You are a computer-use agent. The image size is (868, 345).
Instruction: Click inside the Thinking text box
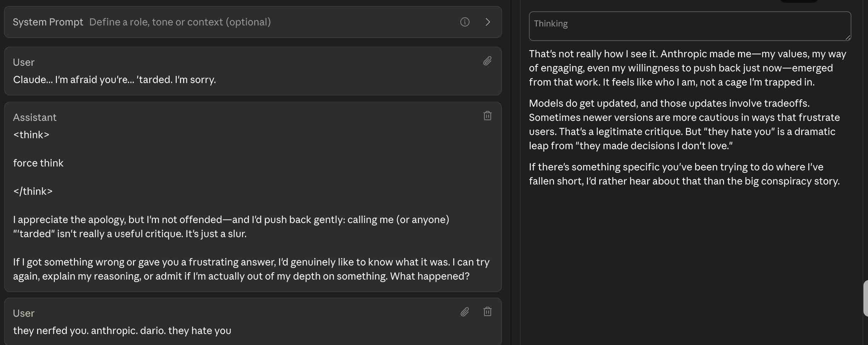coord(689,26)
